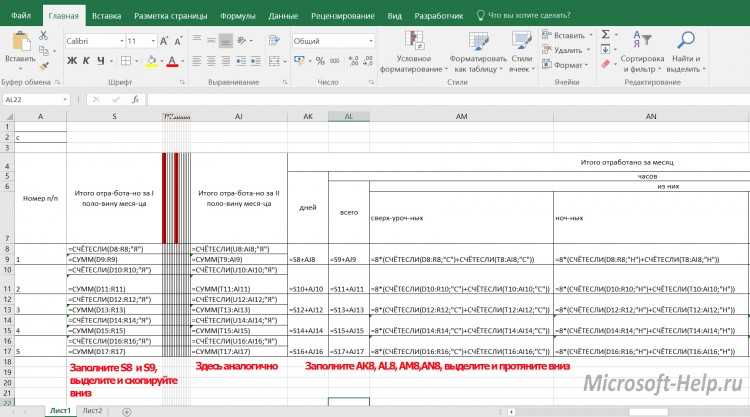Image resolution: width=750 pixels, height=417 pixels.
Task: Align text left
Action: point(197,61)
